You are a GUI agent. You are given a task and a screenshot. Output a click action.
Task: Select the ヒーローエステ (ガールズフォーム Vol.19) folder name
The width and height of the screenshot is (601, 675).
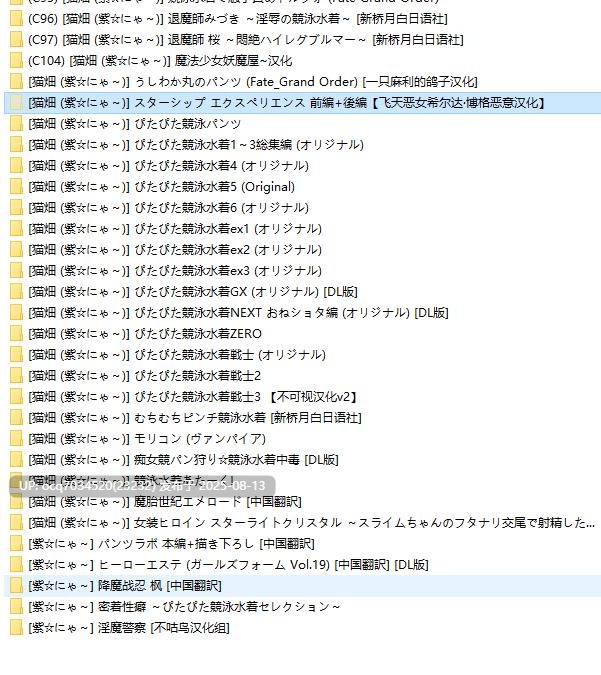coord(228,565)
